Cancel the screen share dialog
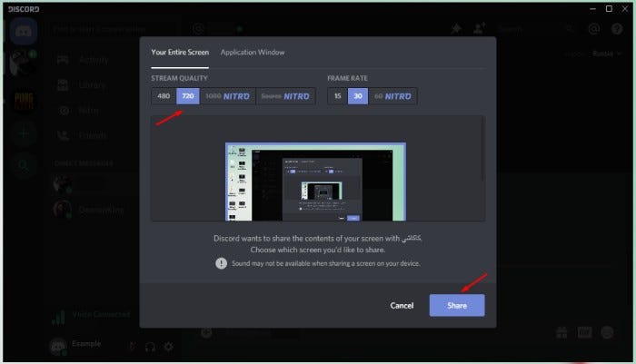This screenshot has width=636, height=364. [x=402, y=305]
